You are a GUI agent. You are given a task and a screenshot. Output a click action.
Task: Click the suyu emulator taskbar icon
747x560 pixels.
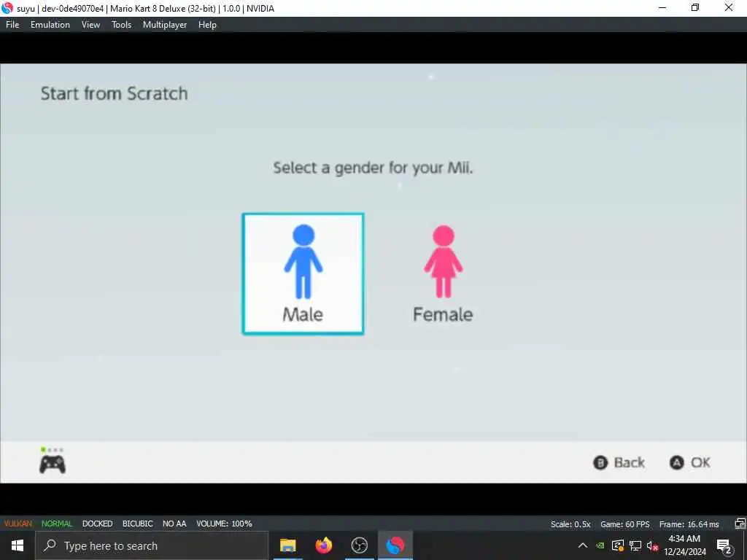[x=395, y=545]
